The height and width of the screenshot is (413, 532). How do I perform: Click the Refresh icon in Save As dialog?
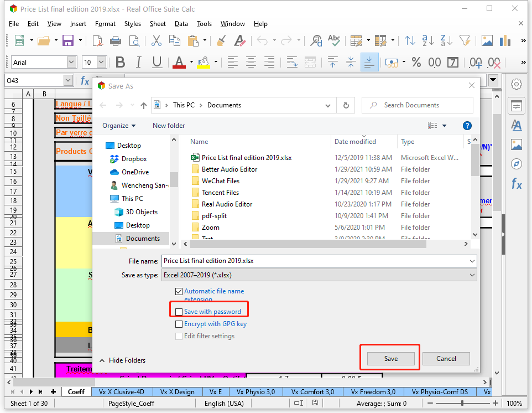coord(346,105)
